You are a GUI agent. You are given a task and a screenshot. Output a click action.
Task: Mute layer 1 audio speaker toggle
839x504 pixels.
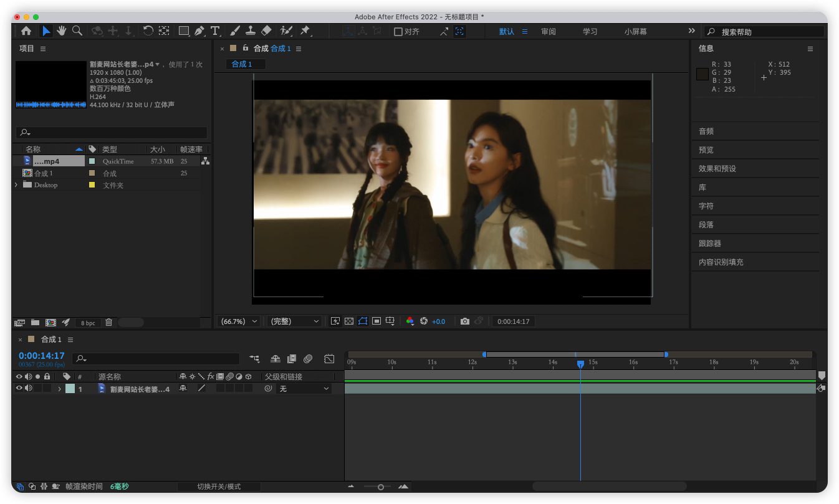click(28, 389)
